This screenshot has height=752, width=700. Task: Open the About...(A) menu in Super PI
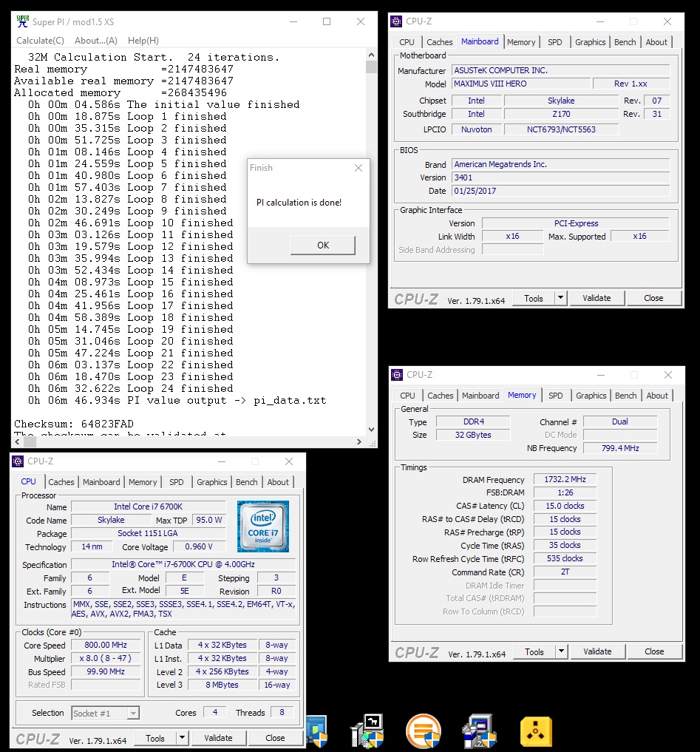pos(96,41)
